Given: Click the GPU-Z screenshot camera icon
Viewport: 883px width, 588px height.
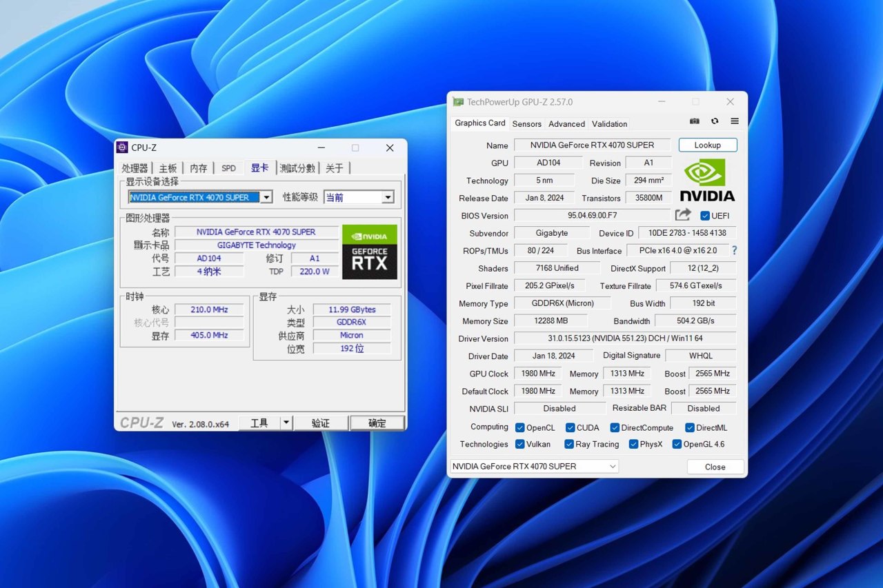Looking at the screenshot, I should 695,121.
